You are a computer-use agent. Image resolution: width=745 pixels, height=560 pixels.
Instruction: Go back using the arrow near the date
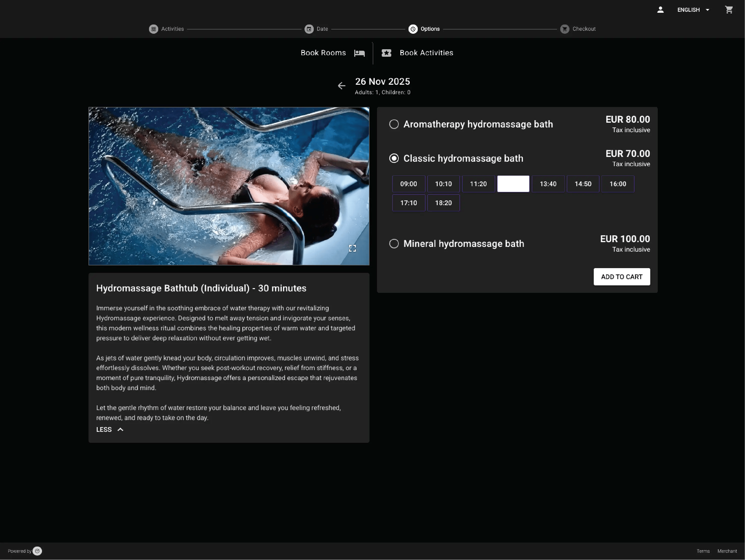(341, 86)
